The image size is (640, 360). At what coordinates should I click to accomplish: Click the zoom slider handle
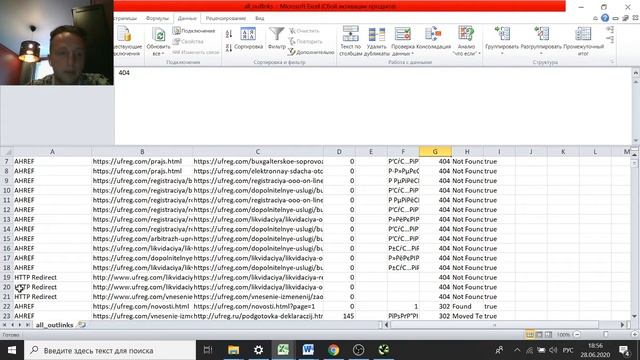[606, 335]
